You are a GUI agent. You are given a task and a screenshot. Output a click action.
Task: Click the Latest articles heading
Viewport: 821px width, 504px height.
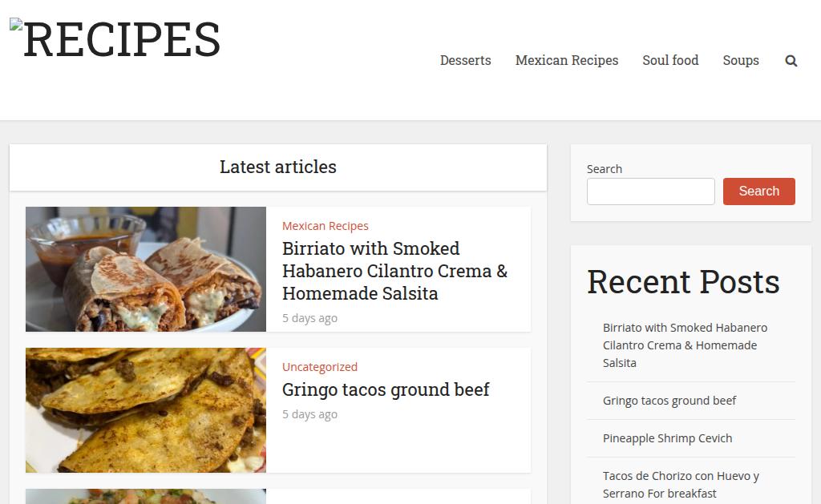pos(278,167)
